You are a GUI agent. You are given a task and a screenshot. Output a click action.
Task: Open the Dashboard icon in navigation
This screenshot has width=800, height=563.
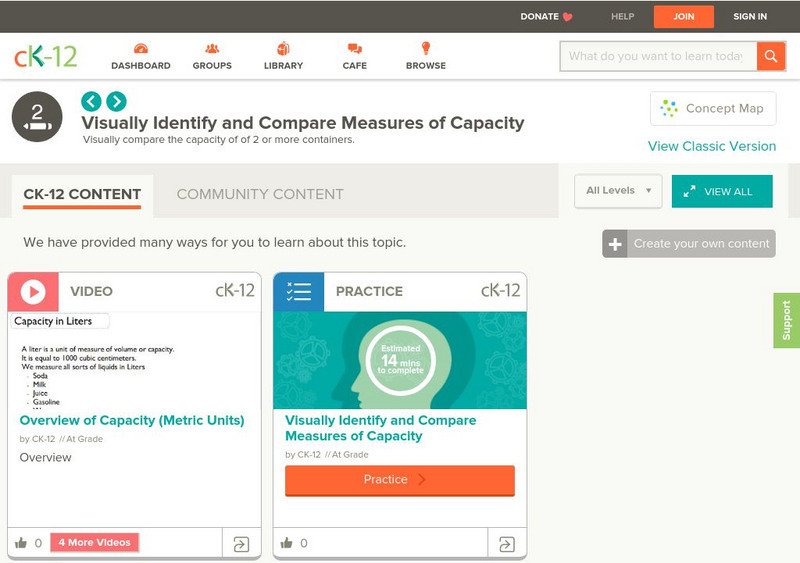pyautogui.click(x=140, y=49)
